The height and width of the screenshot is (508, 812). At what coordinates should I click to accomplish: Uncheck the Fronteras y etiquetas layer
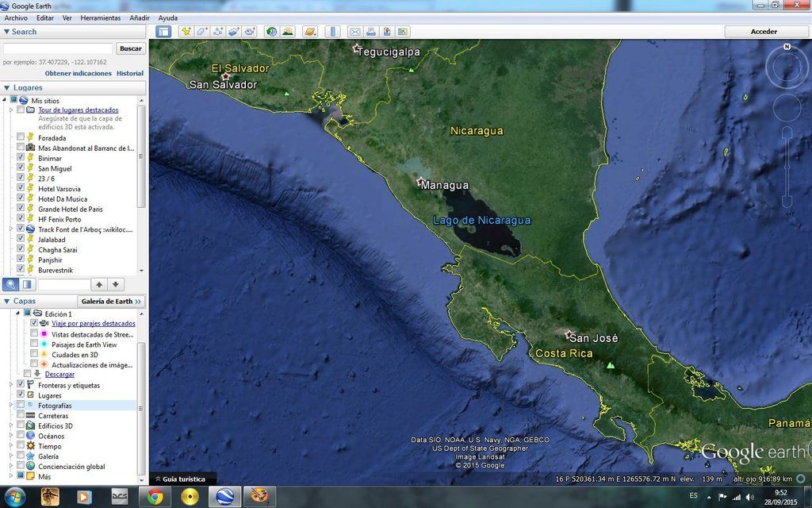pos(21,385)
